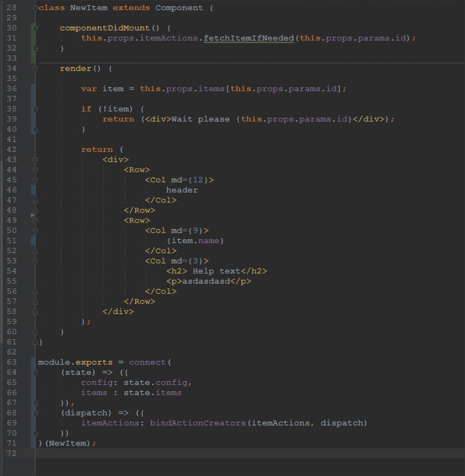Click line number 29 in the gutter
The height and width of the screenshot is (476, 465).
(12, 18)
